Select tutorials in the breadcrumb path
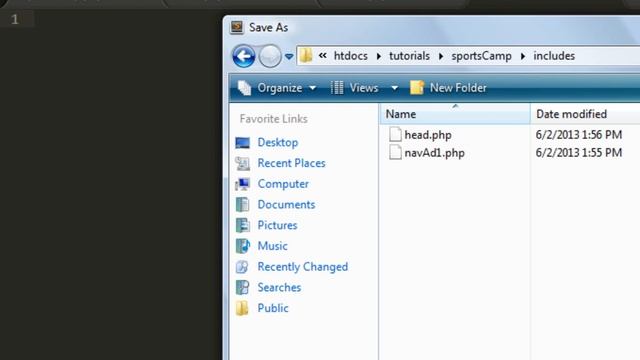 (409, 56)
